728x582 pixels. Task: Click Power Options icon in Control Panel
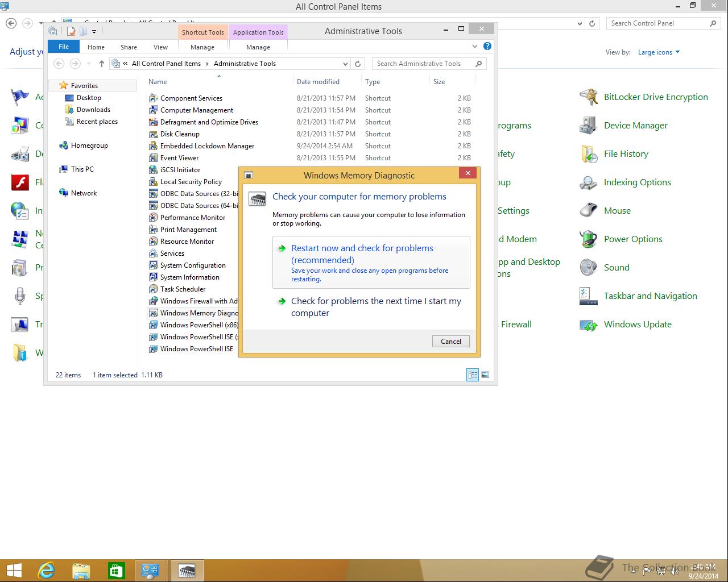click(x=589, y=239)
